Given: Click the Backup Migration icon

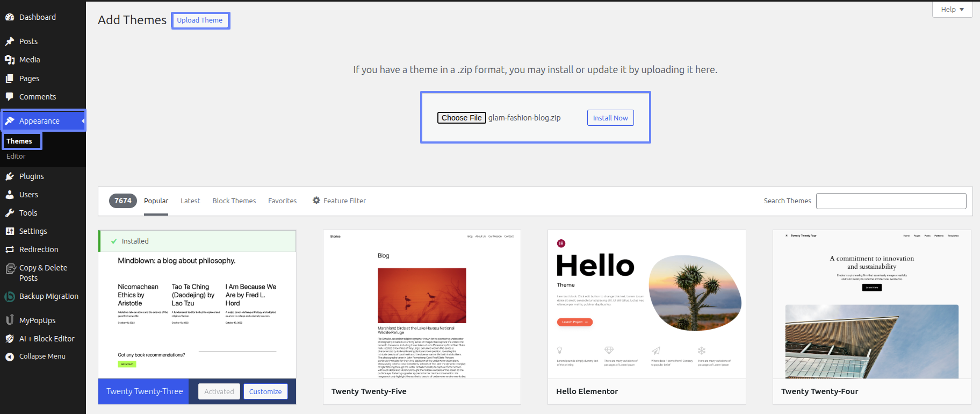Looking at the screenshot, I should tap(10, 296).
